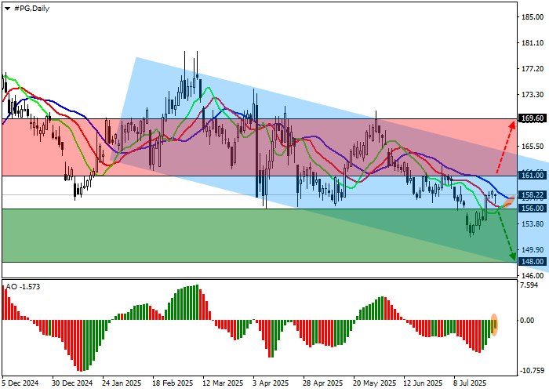Viewport: 549px width, 392px height.
Task: Click the green dashed downward arrow head
Action: (x=512, y=256)
